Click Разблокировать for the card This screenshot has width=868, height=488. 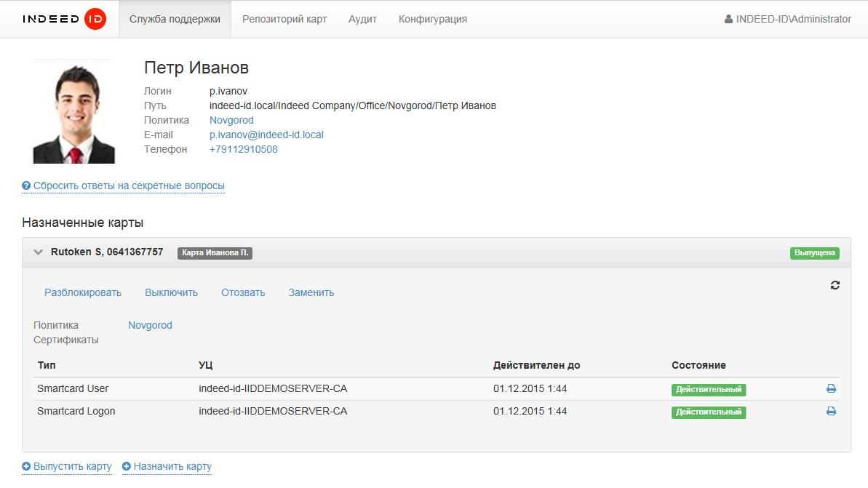tap(83, 292)
